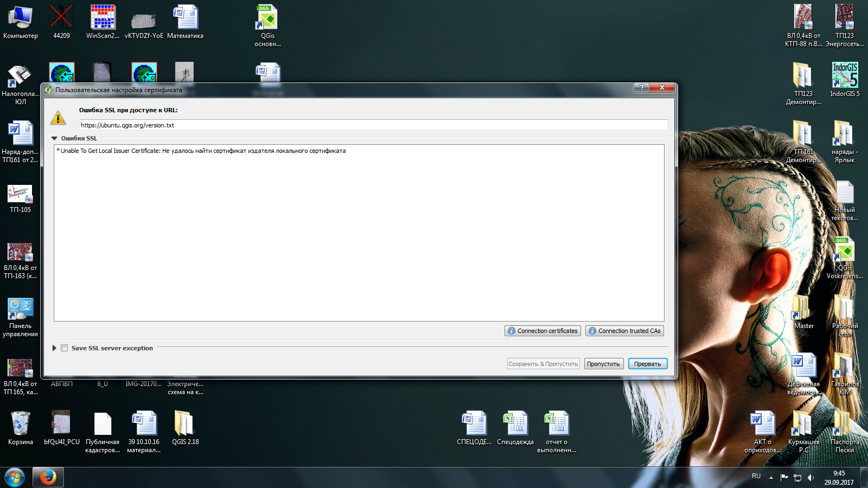The image size is (868, 488).
Task: Open the Математика Word document icon
Action: coord(186,22)
